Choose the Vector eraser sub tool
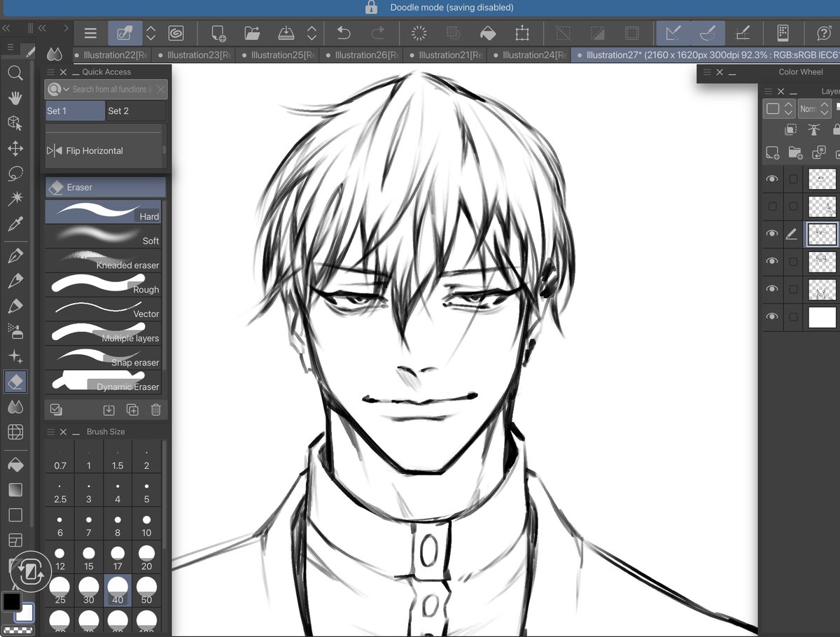Image resolution: width=840 pixels, height=637 pixels. [104, 309]
